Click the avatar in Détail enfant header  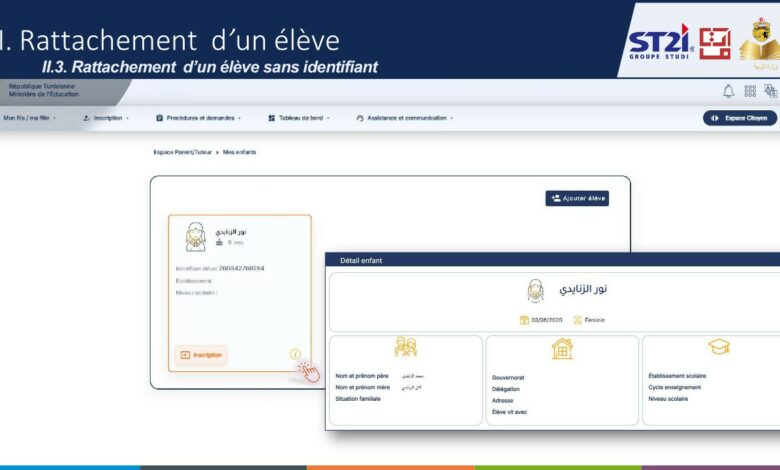pyautogui.click(x=535, y=290)
